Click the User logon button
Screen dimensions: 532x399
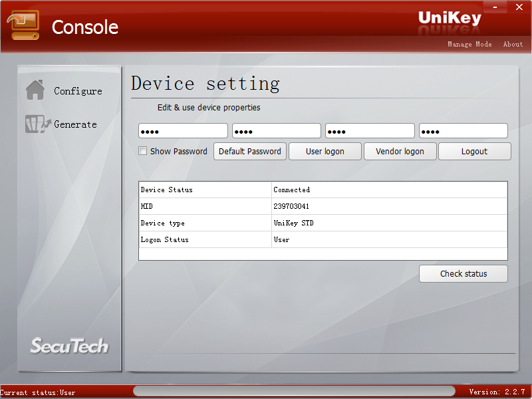[325, 152]
